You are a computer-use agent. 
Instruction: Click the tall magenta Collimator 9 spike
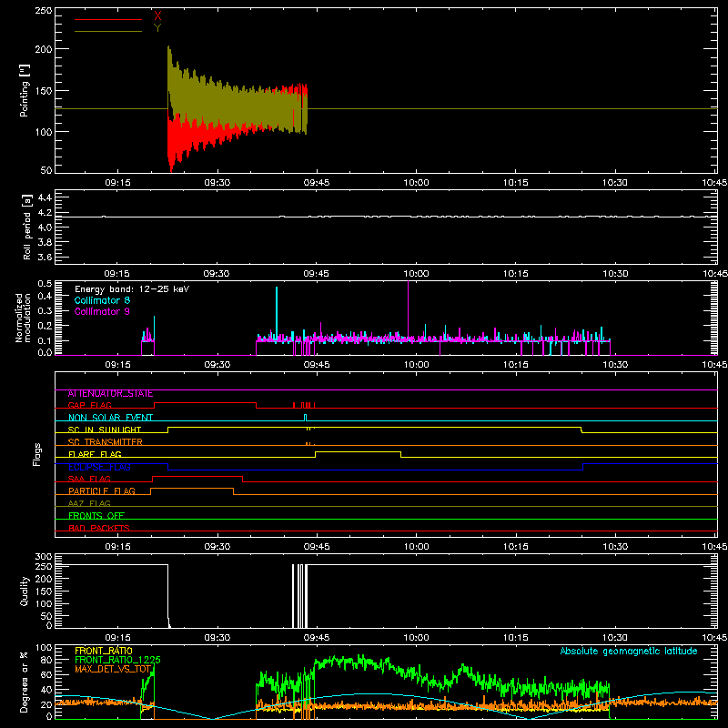pos(408,308)
